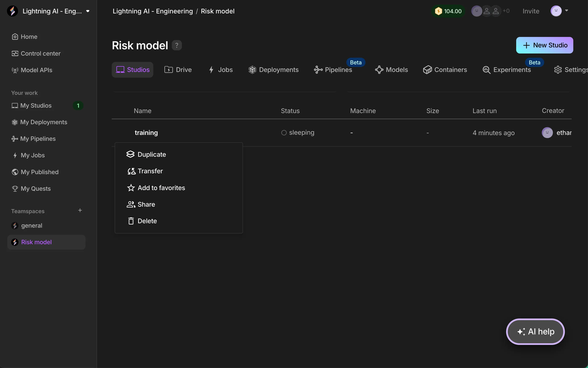Click the team members avatars group
Image resolution: width=588 pixels, height=368 pixels.
(x=490, y=11)
